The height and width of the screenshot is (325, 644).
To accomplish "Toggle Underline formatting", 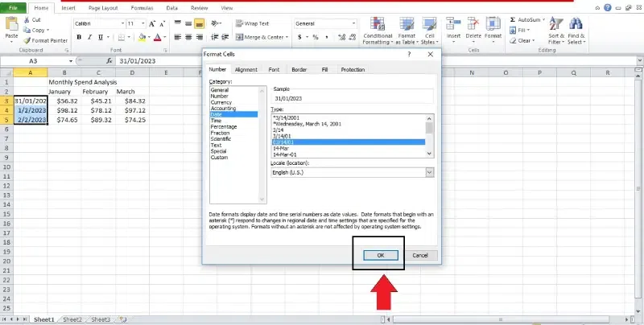I will [x=101, y=37].
